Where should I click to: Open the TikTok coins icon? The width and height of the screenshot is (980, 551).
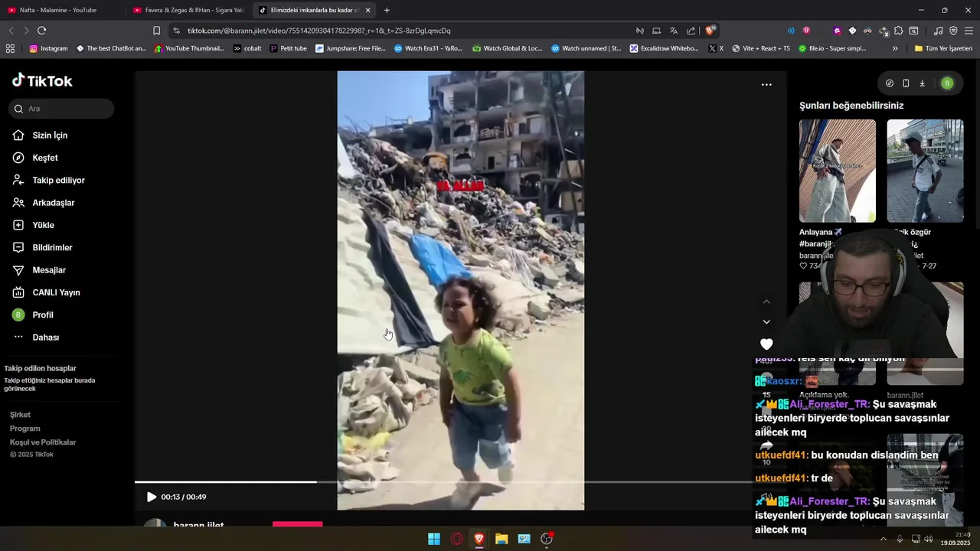[x=890, y=83]
